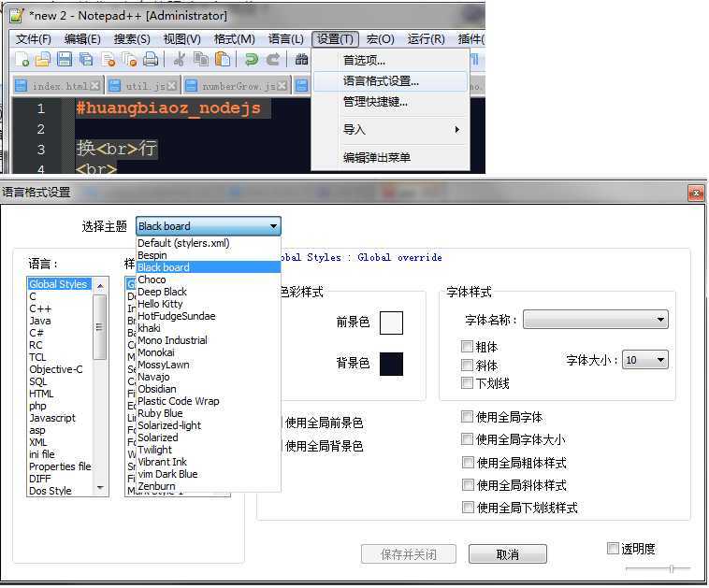Open the 运行(R) menu

click(426, 39)
